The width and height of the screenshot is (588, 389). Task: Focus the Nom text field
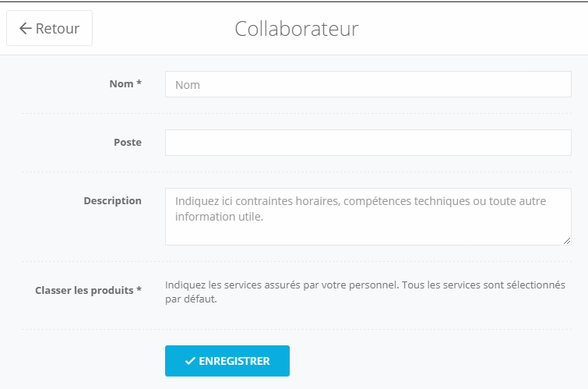click(x=368, y=84)
